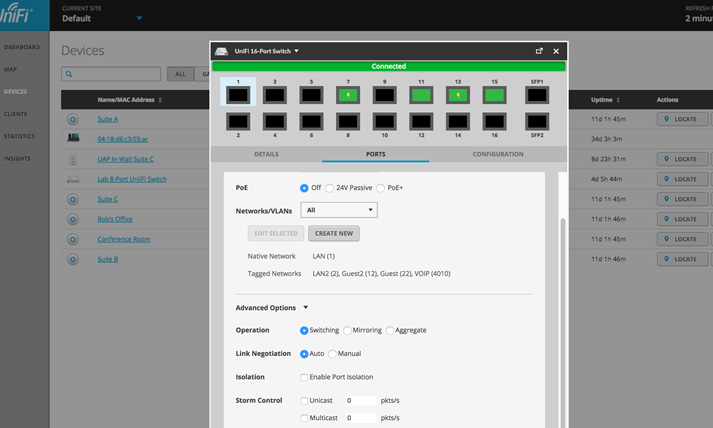713x428 pixels.
Task: Select green PoE port 7
Action: tap(348, 96)
